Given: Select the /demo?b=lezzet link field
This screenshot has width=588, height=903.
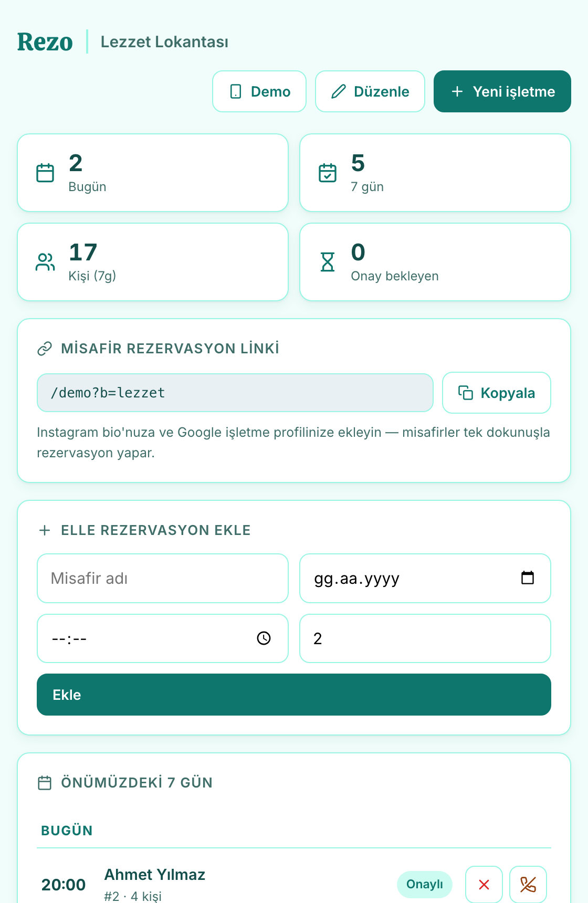Looking at the screenshot, I should (x=235, y=393).
